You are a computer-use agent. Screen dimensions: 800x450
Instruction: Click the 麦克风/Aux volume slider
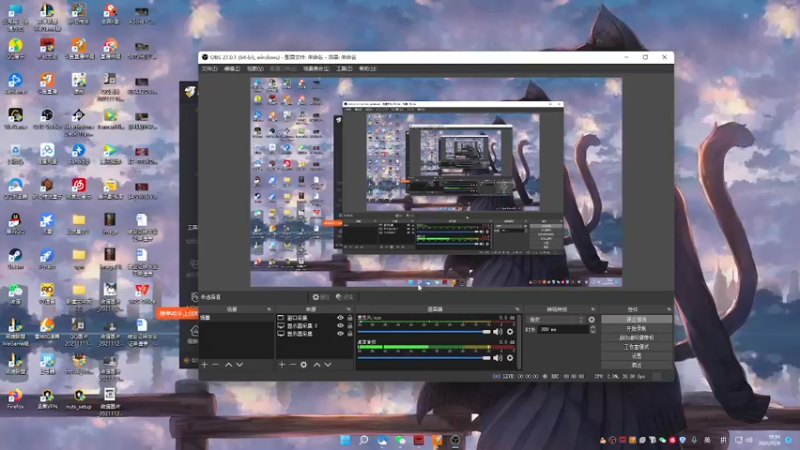(424, 332)
